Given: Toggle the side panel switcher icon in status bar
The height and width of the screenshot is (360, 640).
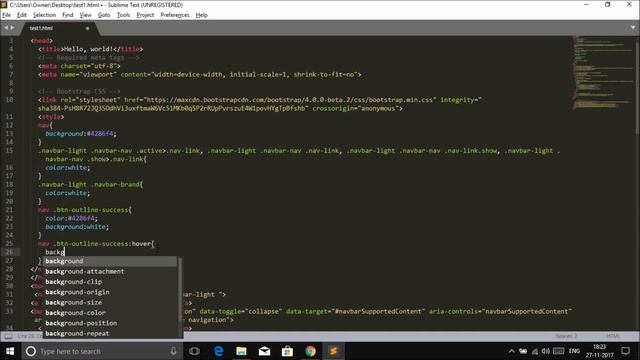Looking at the screenshot, I should click(8, 336).
